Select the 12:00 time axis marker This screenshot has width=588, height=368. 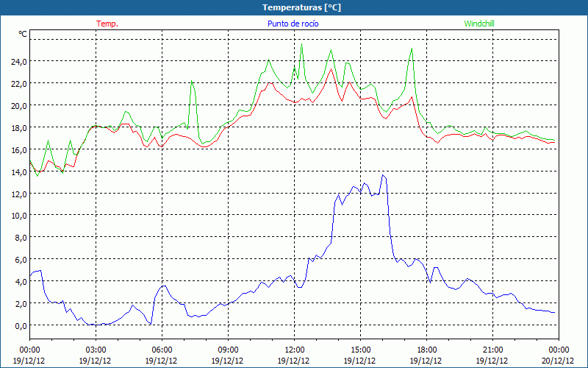(x=294, y=350)
